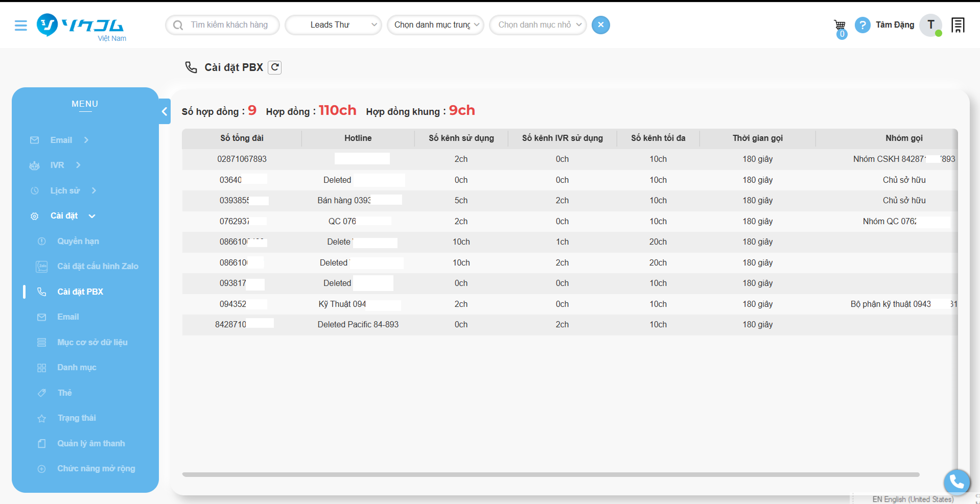The height and width of the screenshot is (504, 980).
Task: Open Quản lý âm thanh menu item
Action: tap(91, 443)
